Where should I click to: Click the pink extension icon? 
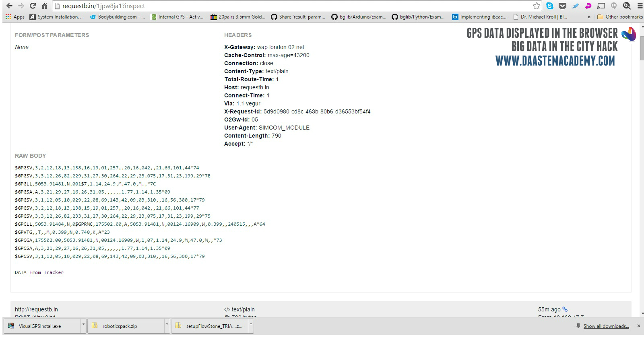coord(588,6)
